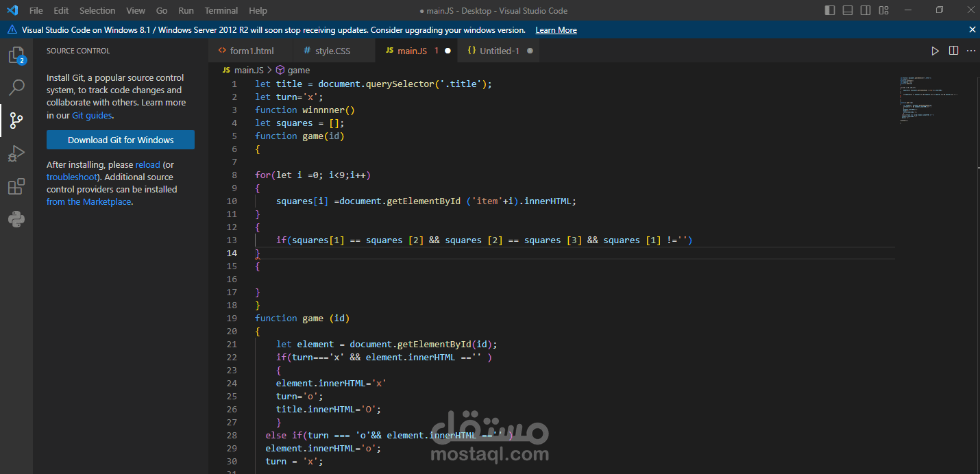Open editor More Actions ellipsis
Viewport: 980px width, 474px height.
pyautogui.click(x=971, y=51)
